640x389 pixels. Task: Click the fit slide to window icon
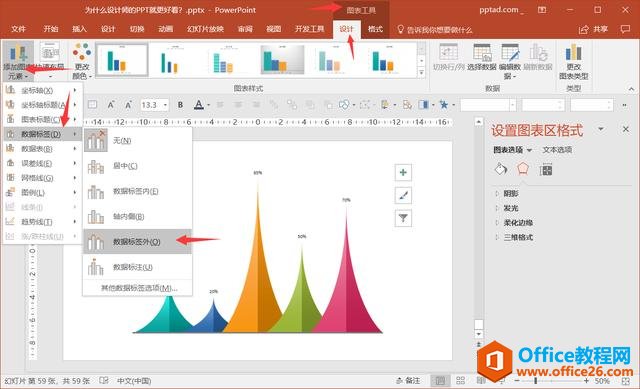[x=625, y=381]
